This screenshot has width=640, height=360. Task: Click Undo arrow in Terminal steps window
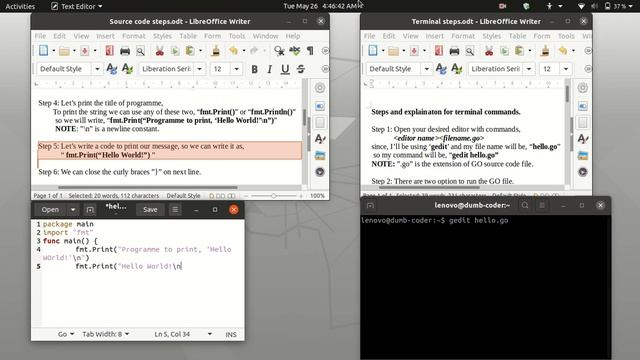click(562, 51)
